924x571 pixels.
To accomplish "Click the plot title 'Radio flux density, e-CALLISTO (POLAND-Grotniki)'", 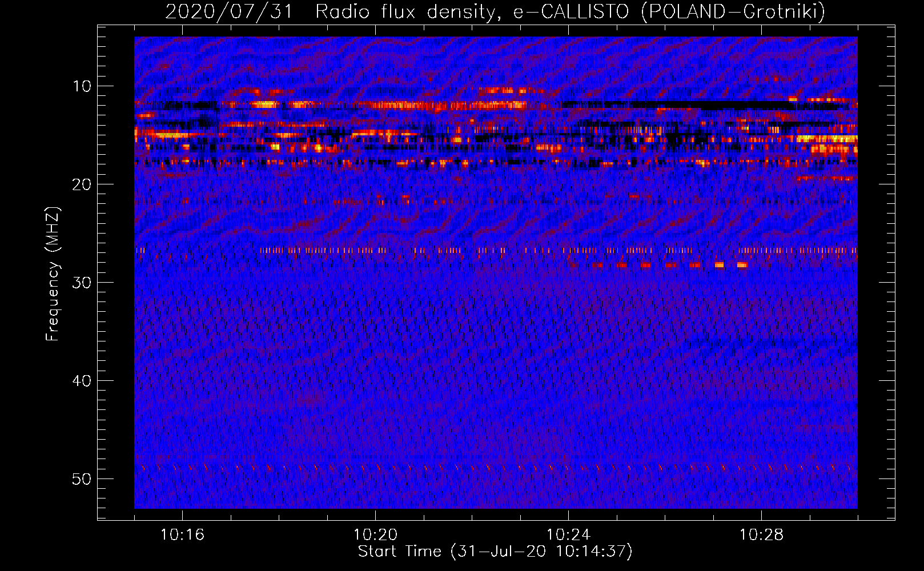I will click(570, 11).
